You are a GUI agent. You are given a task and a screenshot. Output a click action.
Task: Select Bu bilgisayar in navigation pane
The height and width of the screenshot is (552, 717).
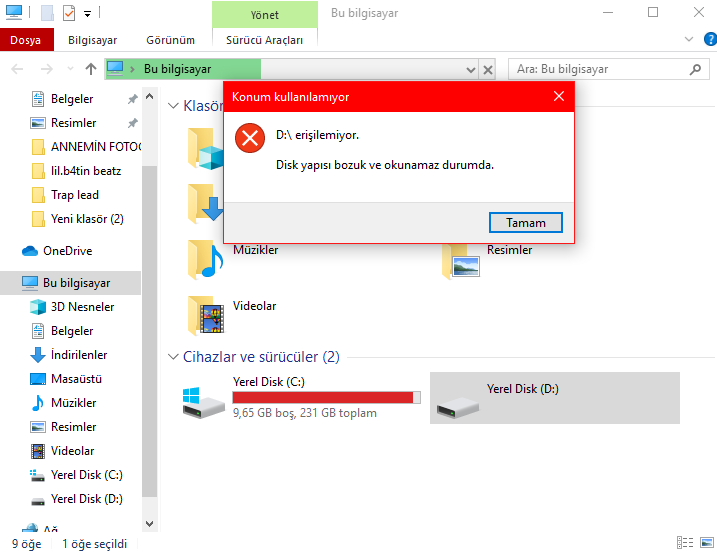[x=70, y=283]
